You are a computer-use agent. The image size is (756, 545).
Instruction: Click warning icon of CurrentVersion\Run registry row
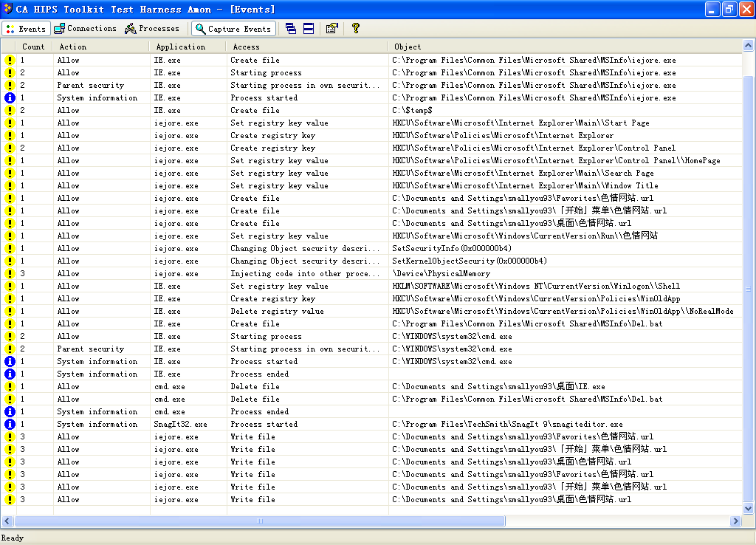tap(10, 236)
